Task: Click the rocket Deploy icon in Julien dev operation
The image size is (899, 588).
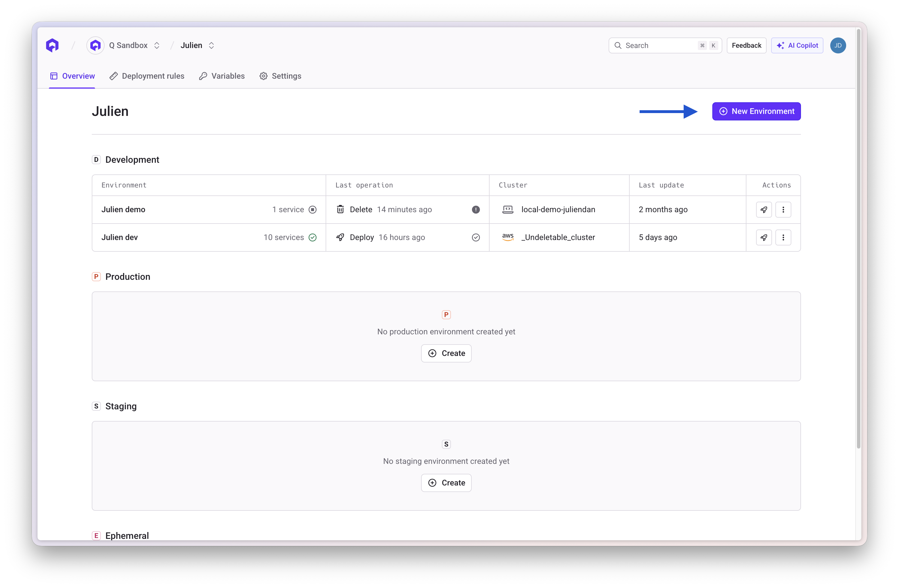Action: 340,237
